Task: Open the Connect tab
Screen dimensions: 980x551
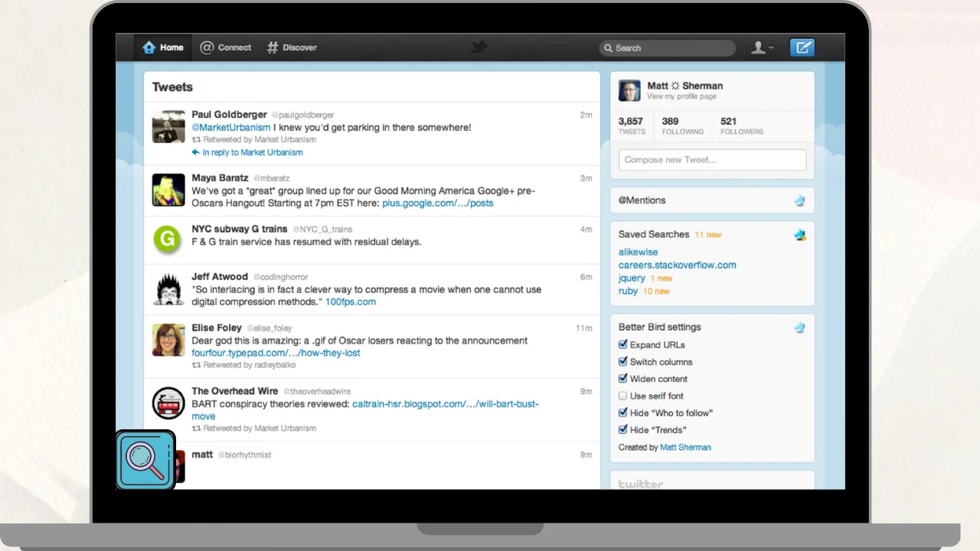Action: pyautogui.click(x=226, y=47)
